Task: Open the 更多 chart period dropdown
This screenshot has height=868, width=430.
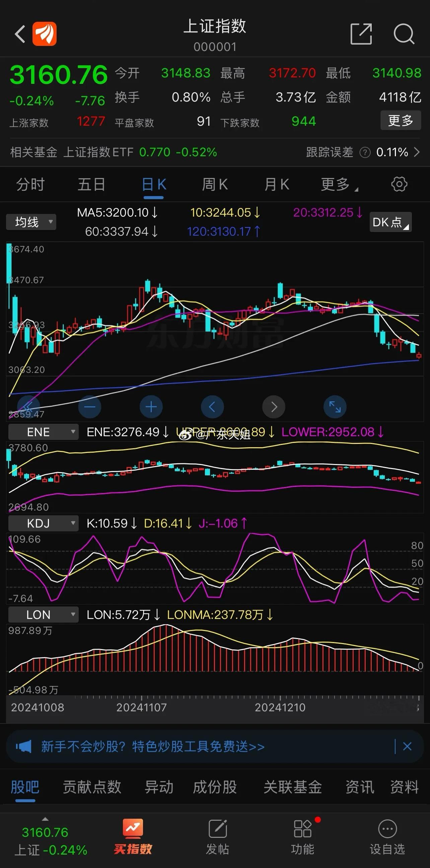Action: (339, 184)
